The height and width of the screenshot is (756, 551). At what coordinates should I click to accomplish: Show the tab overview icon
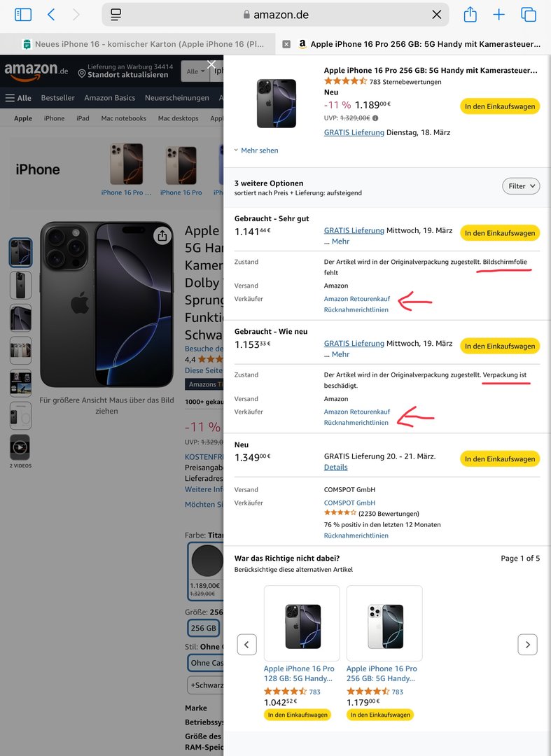(x=529, y=15)
